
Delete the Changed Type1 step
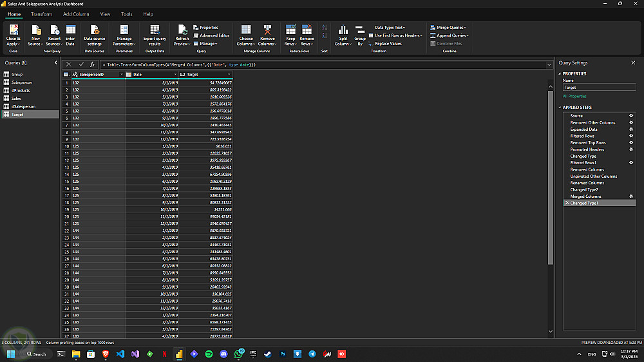pos(567,203)
